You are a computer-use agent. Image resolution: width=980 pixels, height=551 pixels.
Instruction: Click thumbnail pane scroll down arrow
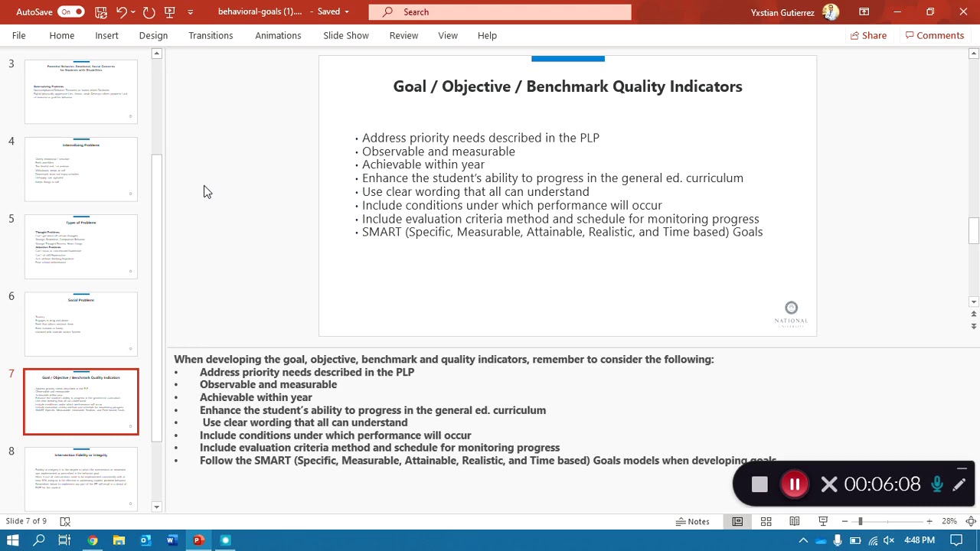click(156, 507)
